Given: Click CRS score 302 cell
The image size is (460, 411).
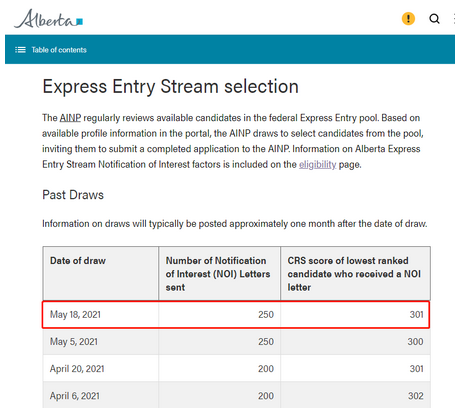Looking at the screenshot, I should point(355,395).
